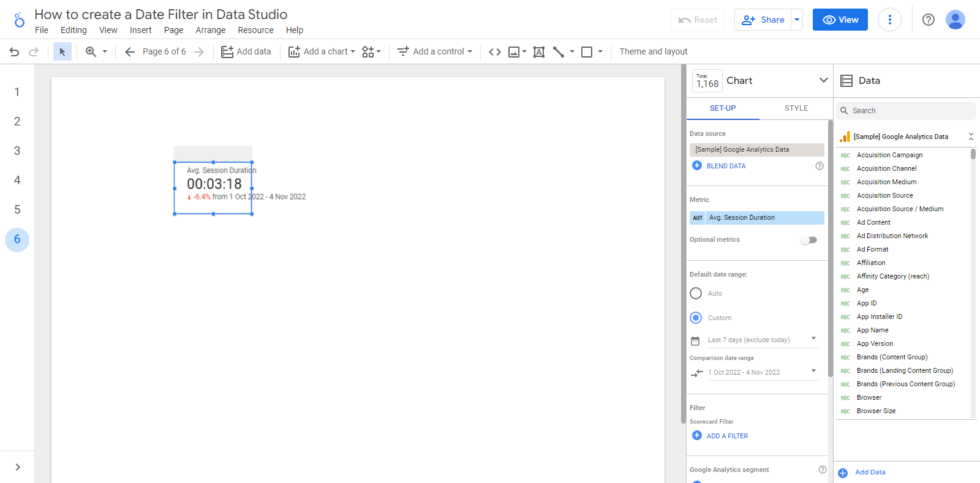Image resolution: width=980 pixels, height=483 pixels.
Task: Select the rectangle shape tool
Action: (x=587, y=52)
